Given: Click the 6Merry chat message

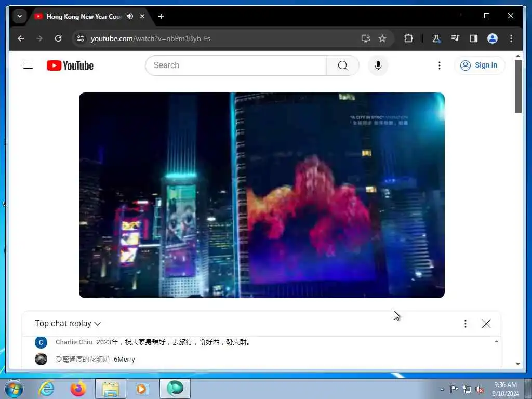Looking at the screenshot, I should (124, 360).
